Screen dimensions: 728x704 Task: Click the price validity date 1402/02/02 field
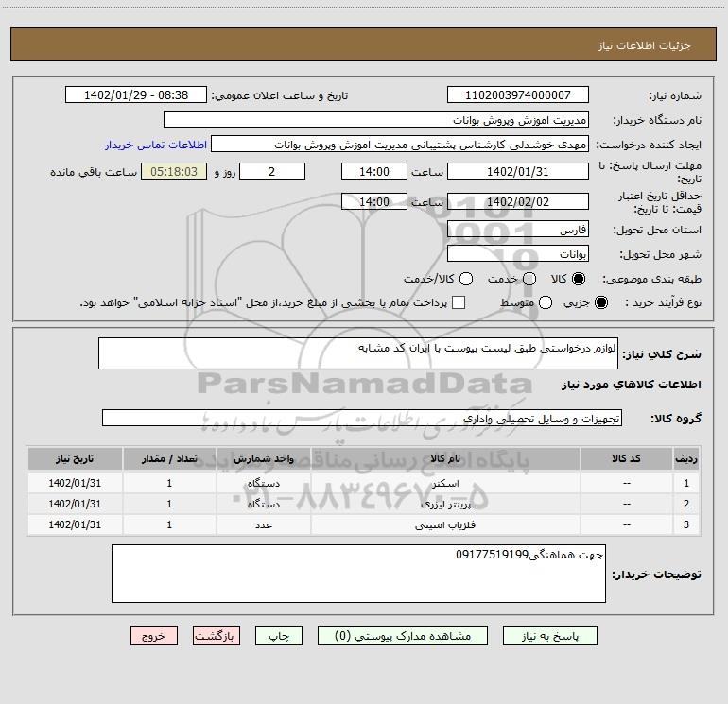[x=518, y=201]
